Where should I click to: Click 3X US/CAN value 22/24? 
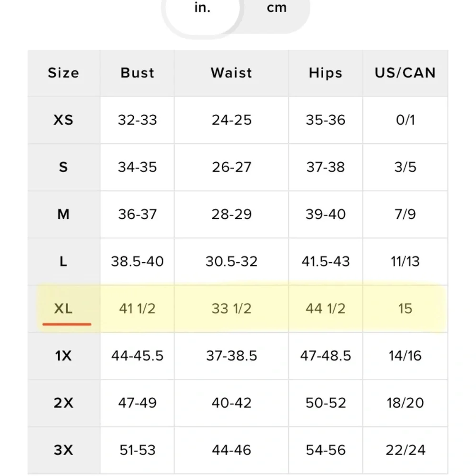(405, 450)
